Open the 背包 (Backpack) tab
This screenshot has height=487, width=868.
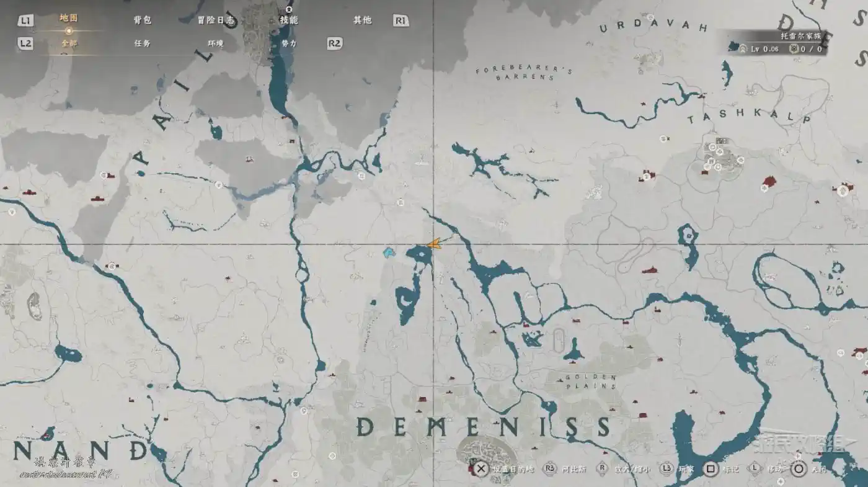(142, 20)
